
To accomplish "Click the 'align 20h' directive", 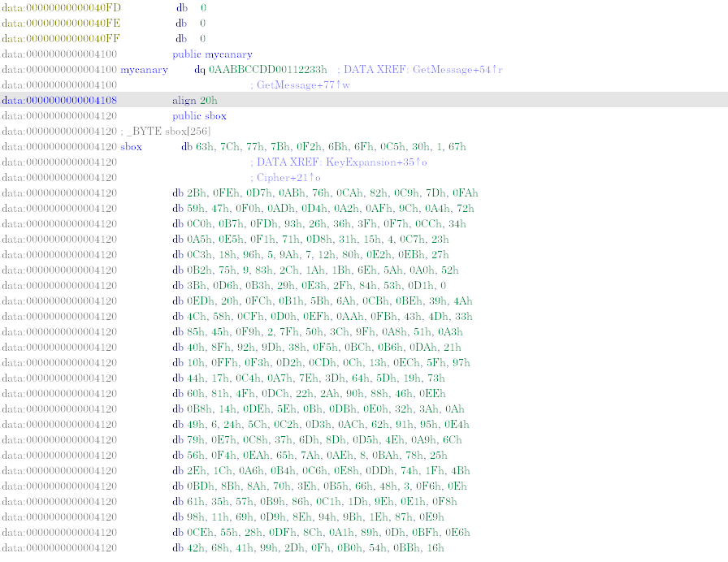I will point(195,100).
